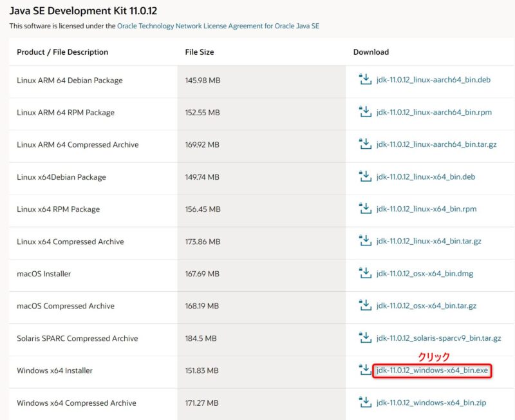Click the File Size column header
Image resolution: width=515 pixels, height=420 pixels.
(200, 52)
